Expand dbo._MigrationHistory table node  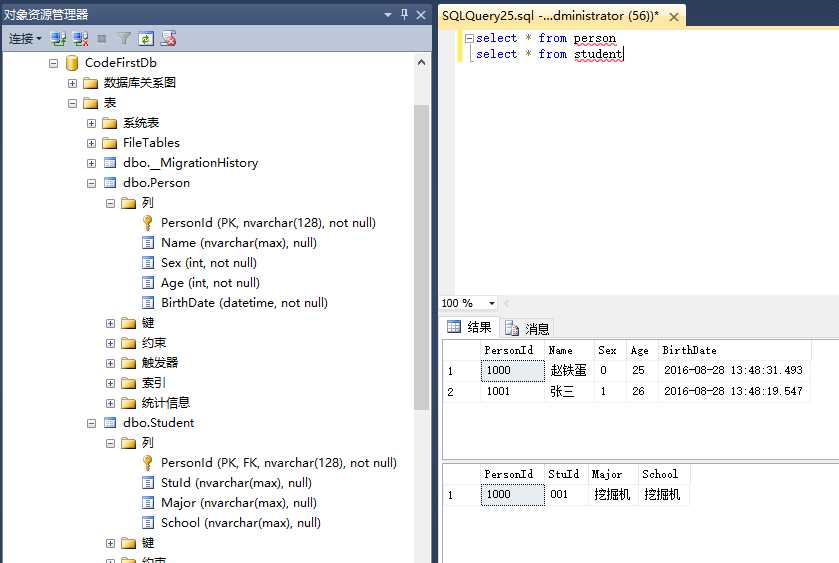(x=91, y=163)
